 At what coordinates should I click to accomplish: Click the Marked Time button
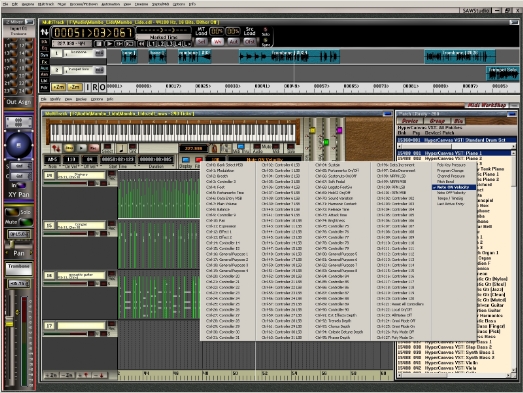pos(163,37)
